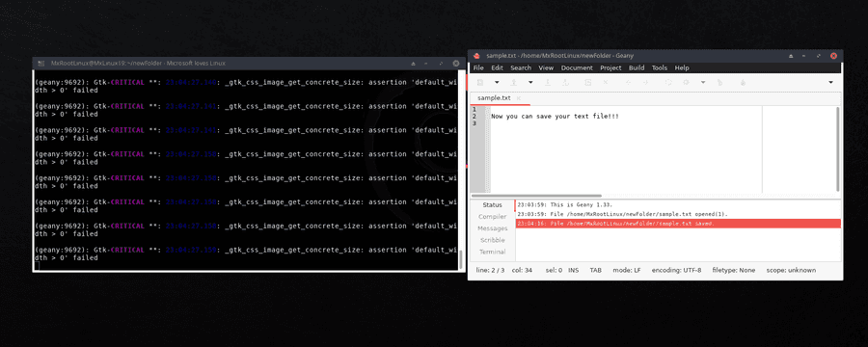Image resolution: width=868 pixels, height=347 pixels.
Task: Click 'line: 2 / 3' in status bar
Action: pos(491,270)
